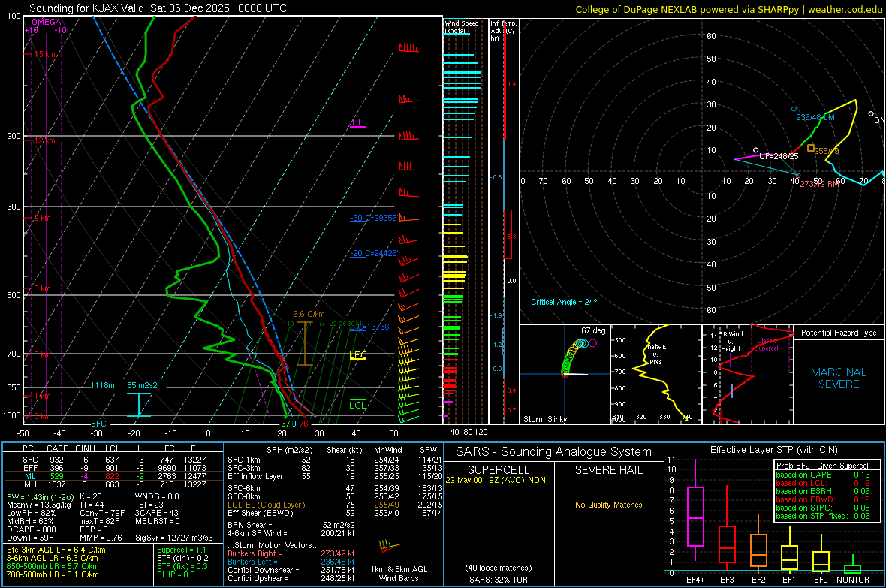Click the 'SARS: 32% TOR' result
886x588 pixels.
tap(498, 580)
